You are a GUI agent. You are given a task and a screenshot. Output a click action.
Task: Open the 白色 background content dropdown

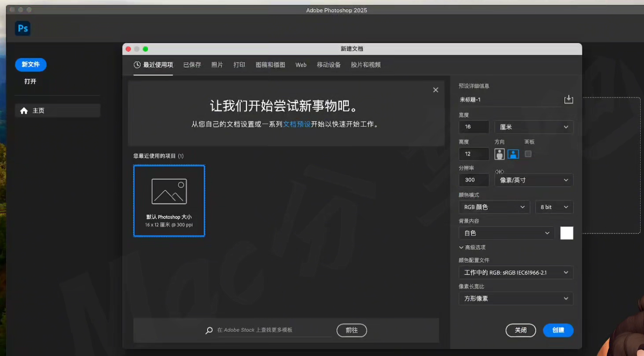tap(507, 233)
